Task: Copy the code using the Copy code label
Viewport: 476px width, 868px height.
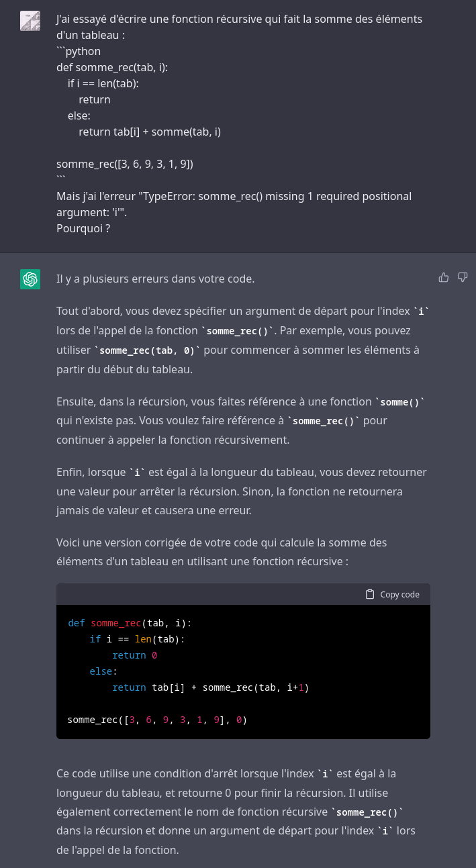Action: 399,594
